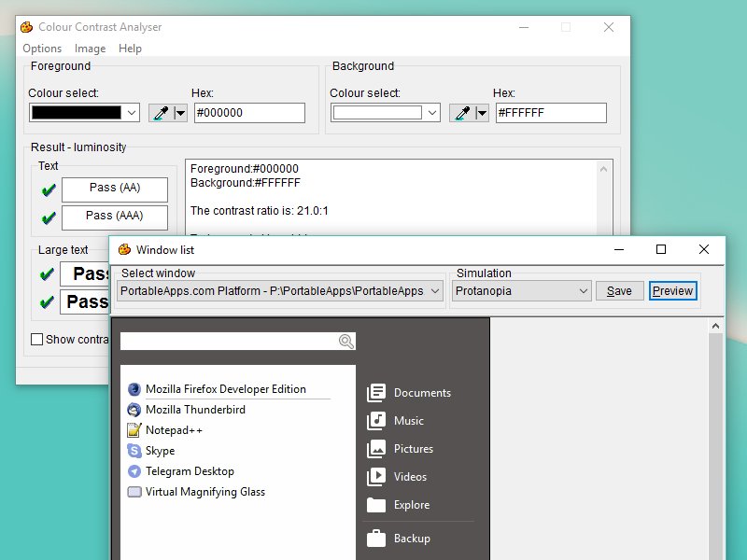Open the background Colour select dropdown
The width and height of the screenshot is (747, 560).
click(x=432, y=113)
